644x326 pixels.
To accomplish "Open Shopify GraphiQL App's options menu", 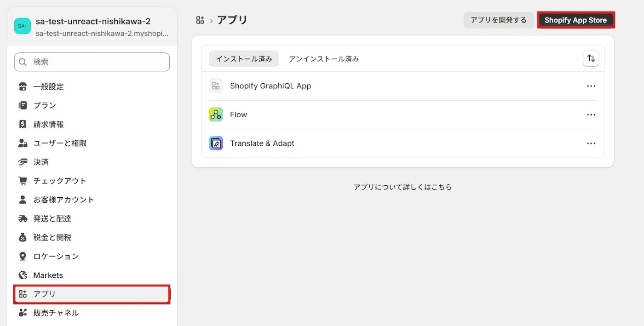I will coord(591,86).
